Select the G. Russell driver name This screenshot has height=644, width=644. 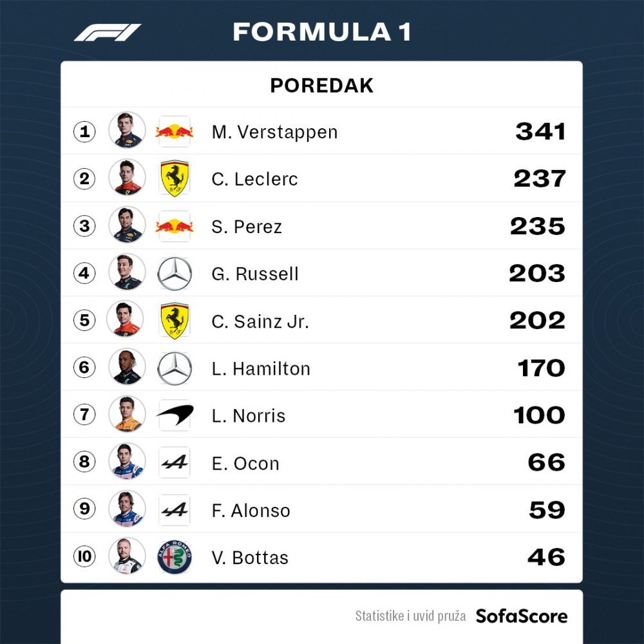254,274
